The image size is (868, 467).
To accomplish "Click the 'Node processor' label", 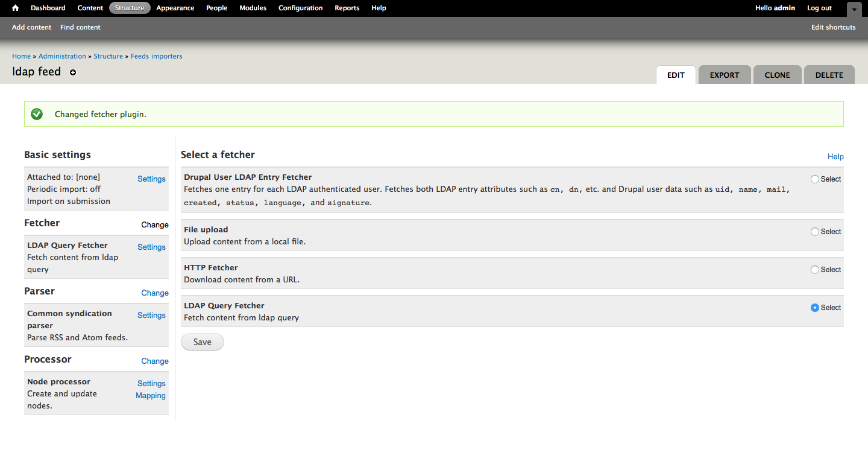I will [59, 382].
